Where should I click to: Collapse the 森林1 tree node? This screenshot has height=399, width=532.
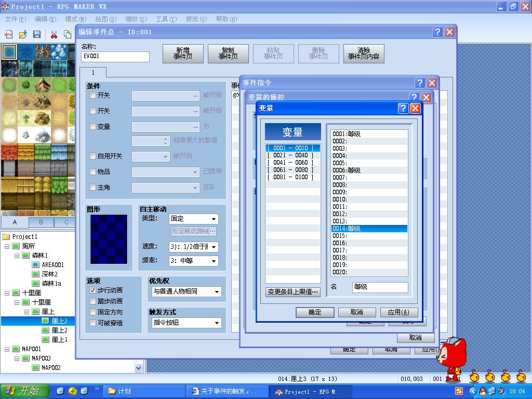point(17,256)
